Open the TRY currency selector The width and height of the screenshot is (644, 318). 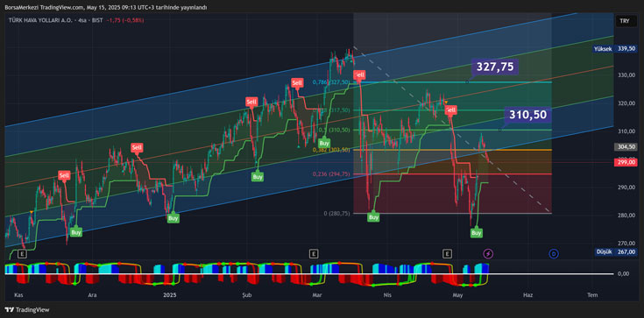625,22
